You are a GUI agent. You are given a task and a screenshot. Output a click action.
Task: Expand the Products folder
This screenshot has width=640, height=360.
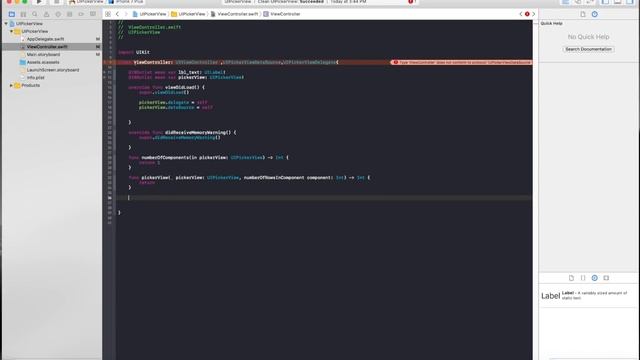(x=11, y=85)
